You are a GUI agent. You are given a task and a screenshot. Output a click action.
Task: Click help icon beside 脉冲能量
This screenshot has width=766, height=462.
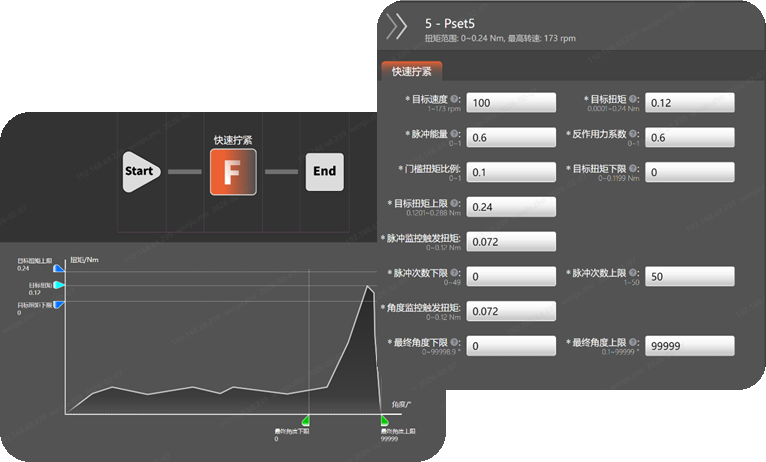454,133
